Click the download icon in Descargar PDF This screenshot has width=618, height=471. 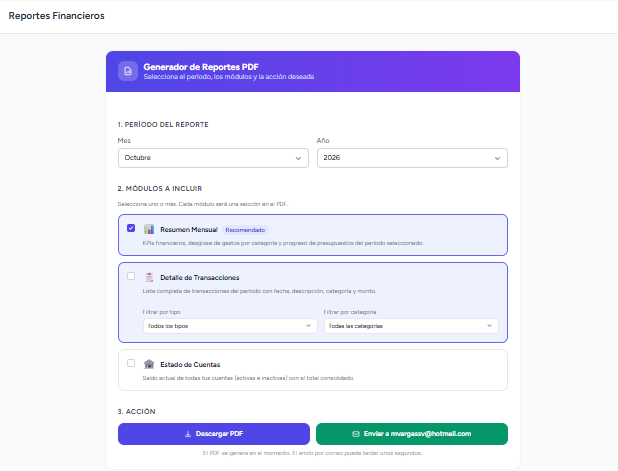(188, 434)
